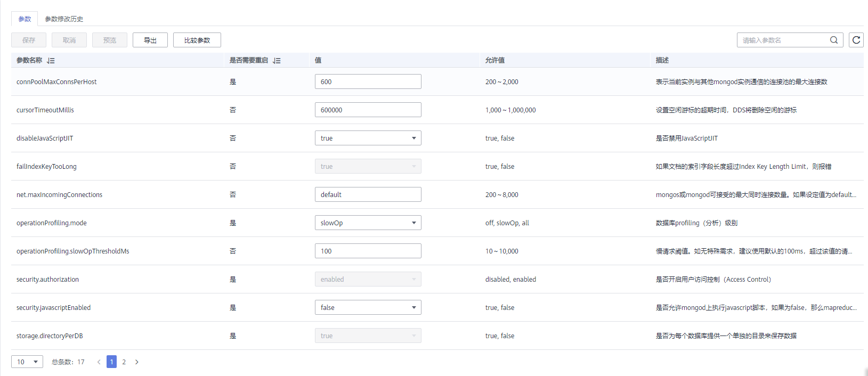
Task: Navigate to page 2
Action: click(124, 362)
